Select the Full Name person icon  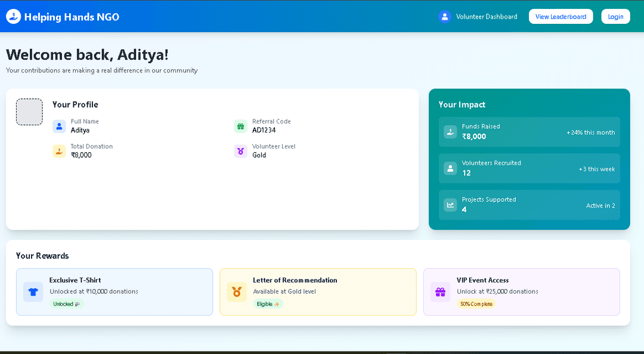pyautogui.click(x=58, y=126)
